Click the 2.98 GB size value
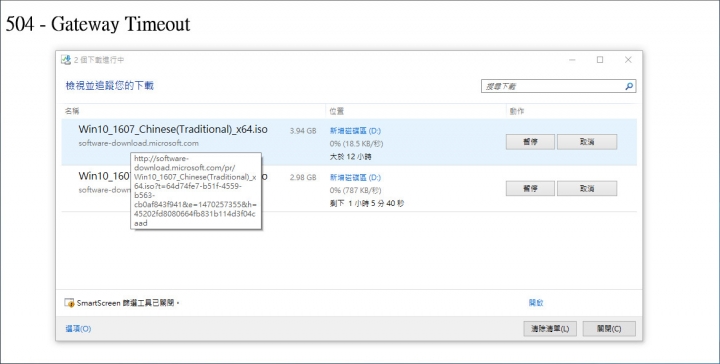 [x=303, y=178]
